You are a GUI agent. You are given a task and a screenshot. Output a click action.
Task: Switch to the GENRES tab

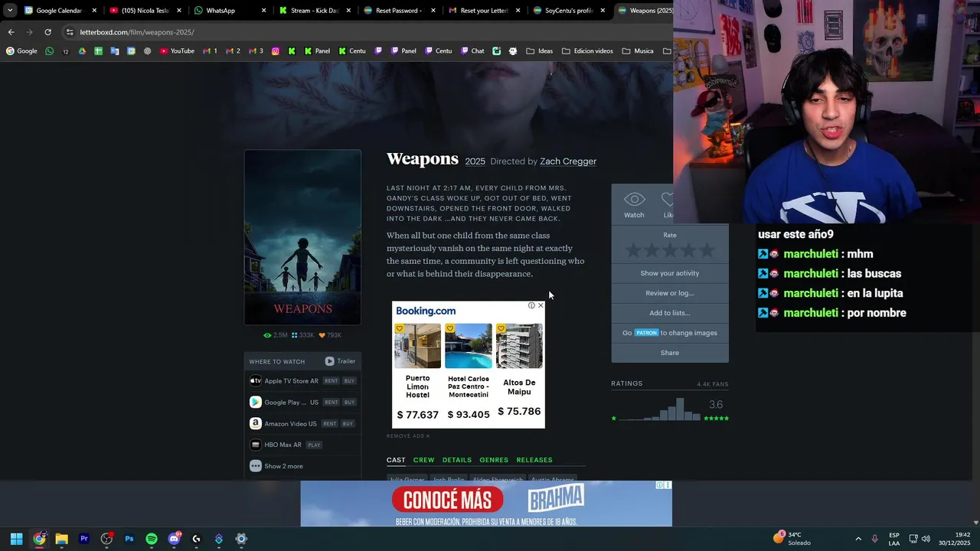tap(494, 460)
